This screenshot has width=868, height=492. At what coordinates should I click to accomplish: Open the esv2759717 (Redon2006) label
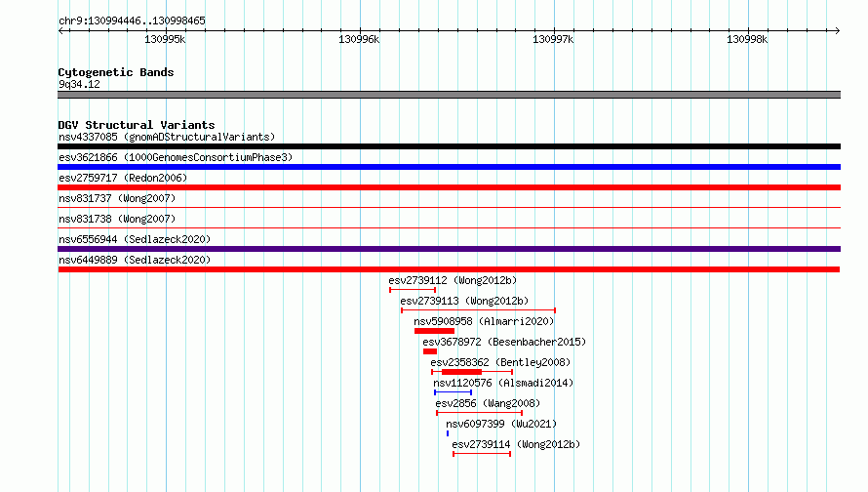(x=123, y=178)
